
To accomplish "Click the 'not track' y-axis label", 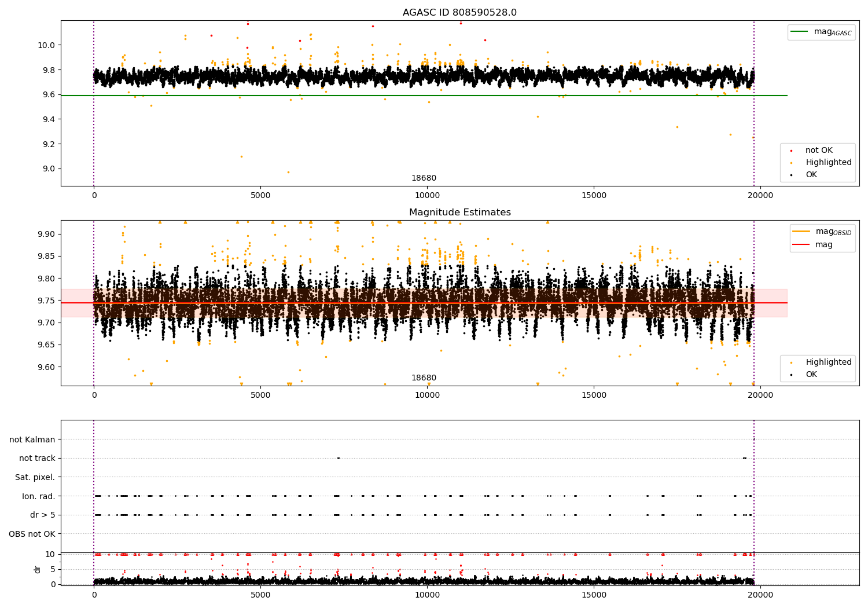I will [37, 459].
